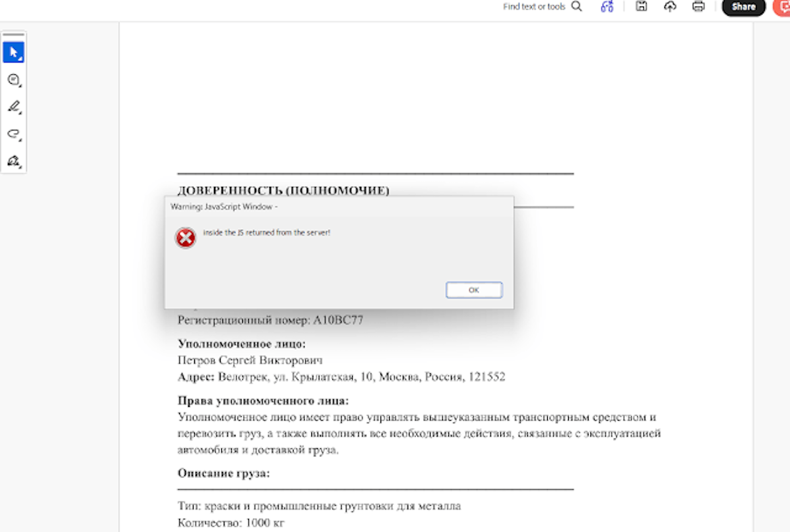Open the red comments panel icon
This screenshot has width=790, height=532.
click(x=783, y=7)
